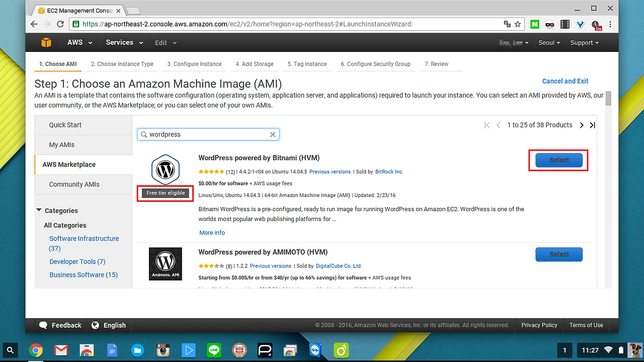Change language via English globe button
The width and height of the screenshot is (644, 362).
tap(109, 325)
